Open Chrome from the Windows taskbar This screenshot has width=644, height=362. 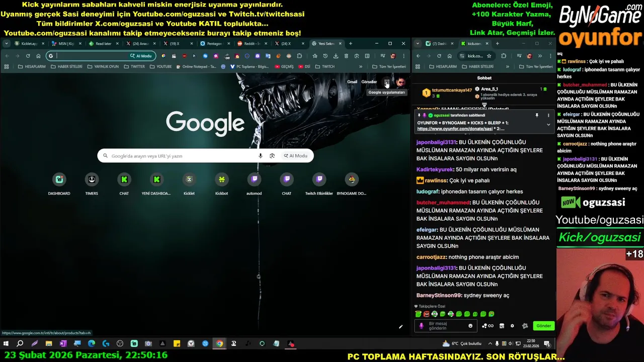click(x=219, y=344)
